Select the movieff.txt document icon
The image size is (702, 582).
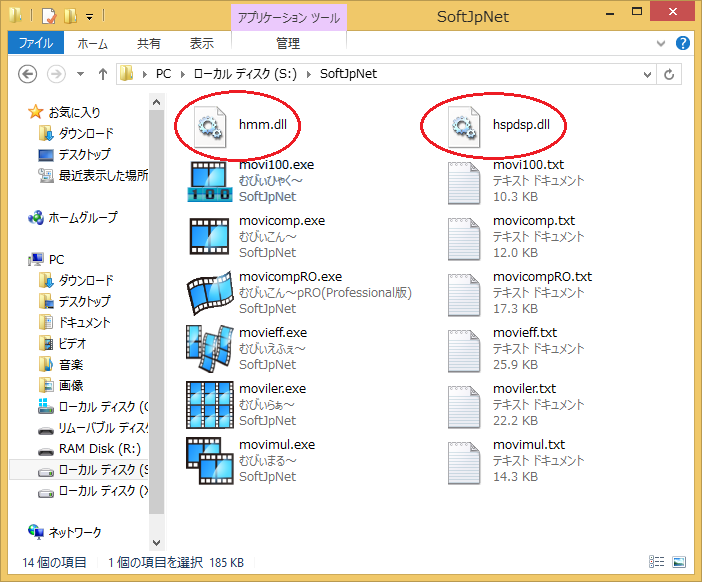tap(464, 351)
